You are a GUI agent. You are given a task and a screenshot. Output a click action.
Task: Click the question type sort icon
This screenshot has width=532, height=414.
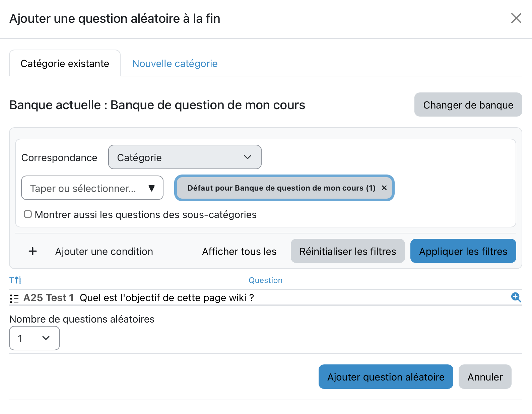pyautogui.click(x=15, y=280)
